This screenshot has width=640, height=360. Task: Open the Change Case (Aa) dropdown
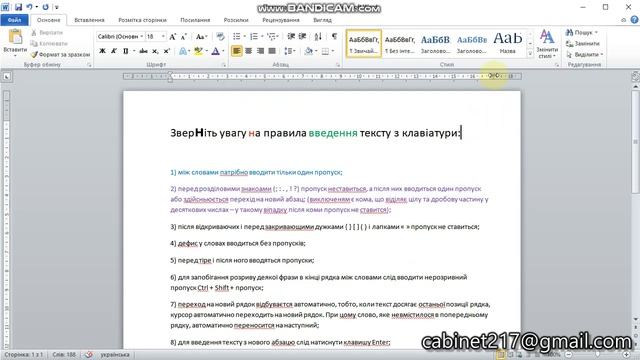click(x=201, y=37)
